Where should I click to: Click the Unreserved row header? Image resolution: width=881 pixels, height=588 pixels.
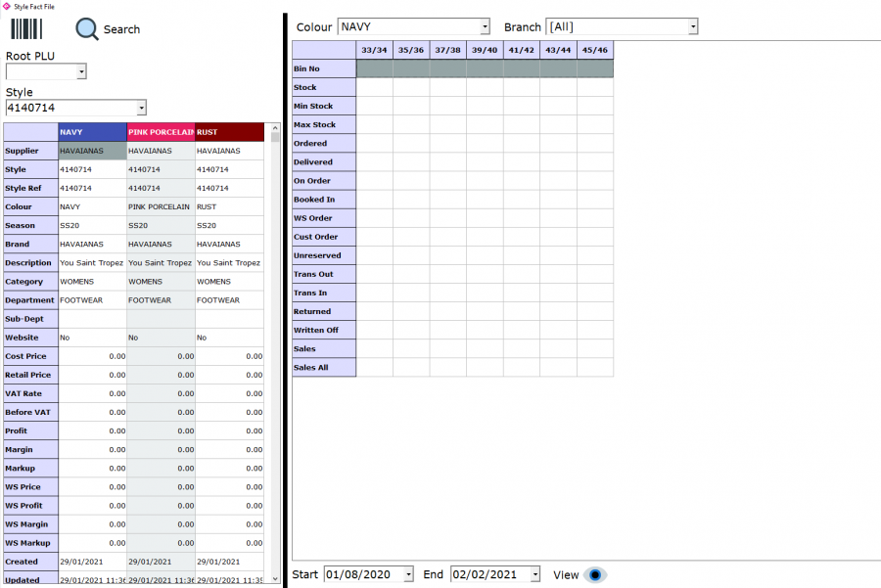[x=324, y=255]
